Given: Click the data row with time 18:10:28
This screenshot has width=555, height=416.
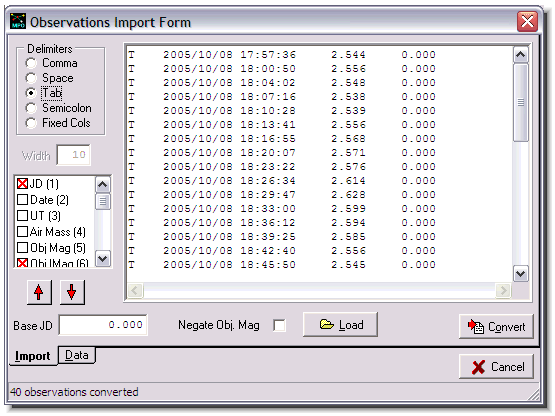Looking at the screenshot, I should (x=282, y=111).
